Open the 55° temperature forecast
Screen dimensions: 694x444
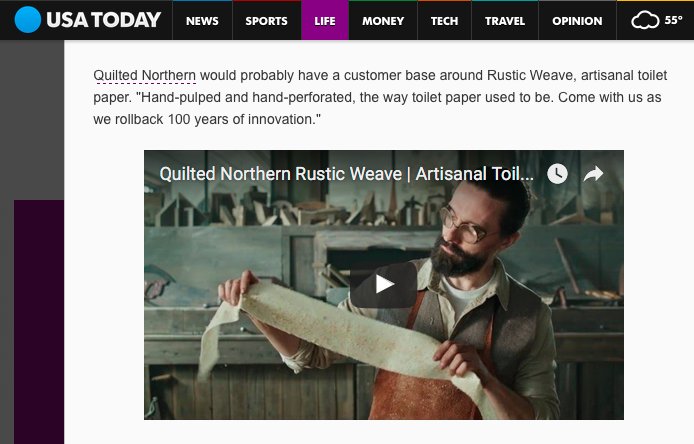[x=673, y=20]
